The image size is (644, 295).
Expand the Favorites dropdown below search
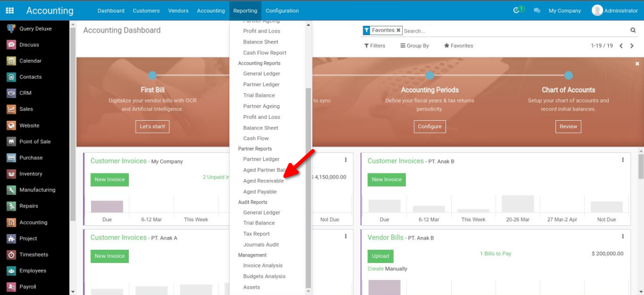pyautogui.click(x=458, y=46)
